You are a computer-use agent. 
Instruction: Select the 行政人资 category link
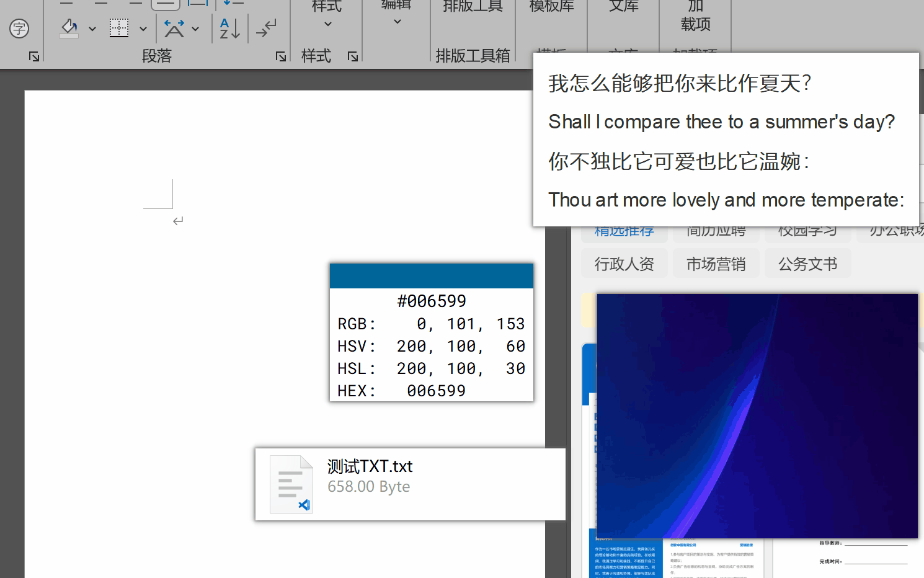[x=624, y=263]
